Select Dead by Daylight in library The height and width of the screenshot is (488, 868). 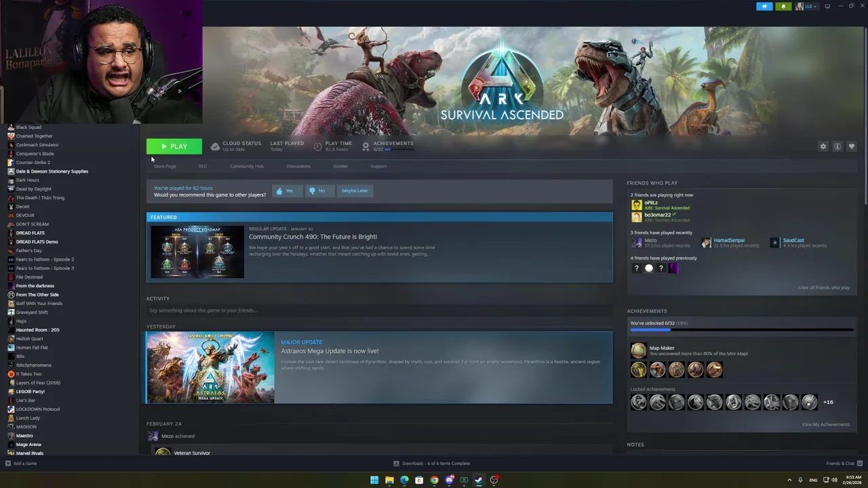click(33, 189)
